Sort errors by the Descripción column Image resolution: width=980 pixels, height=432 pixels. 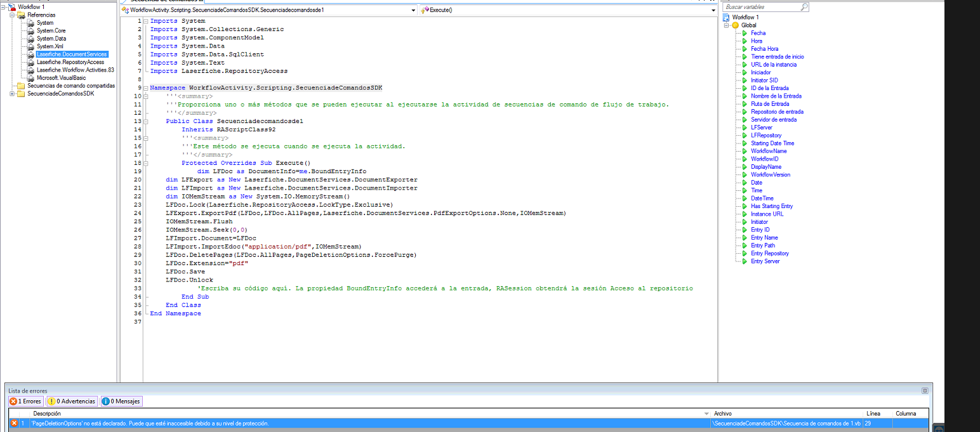coord(369,413)
